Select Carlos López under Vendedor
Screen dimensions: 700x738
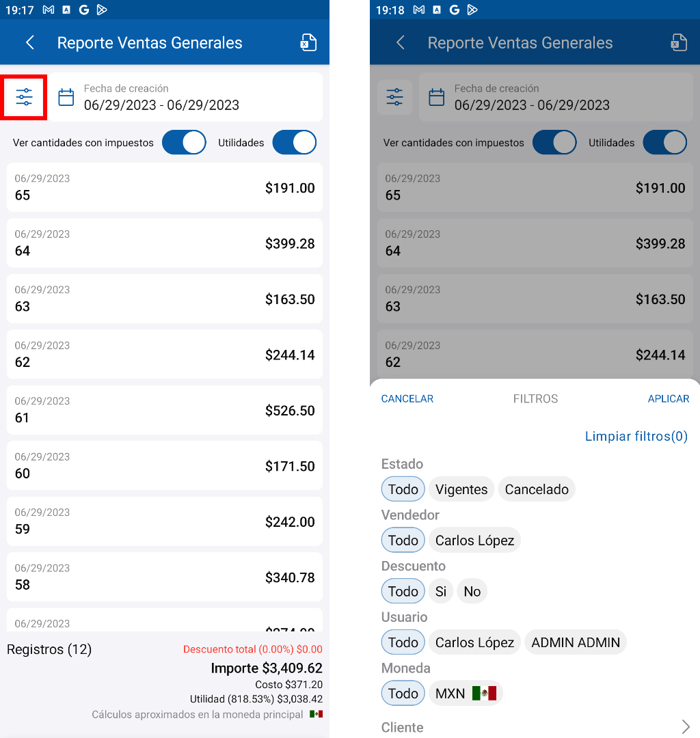click(474, 541)
